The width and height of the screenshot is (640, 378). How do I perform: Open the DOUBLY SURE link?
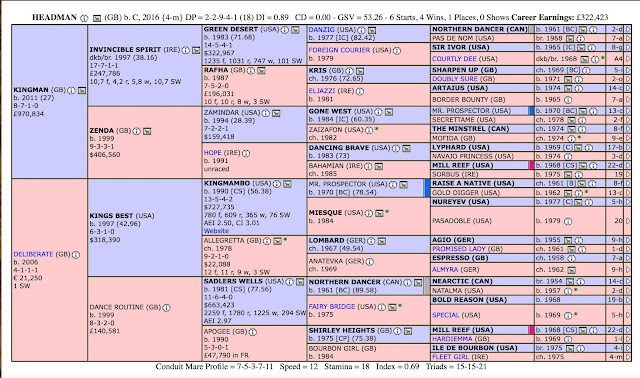[x=455, y=79]
